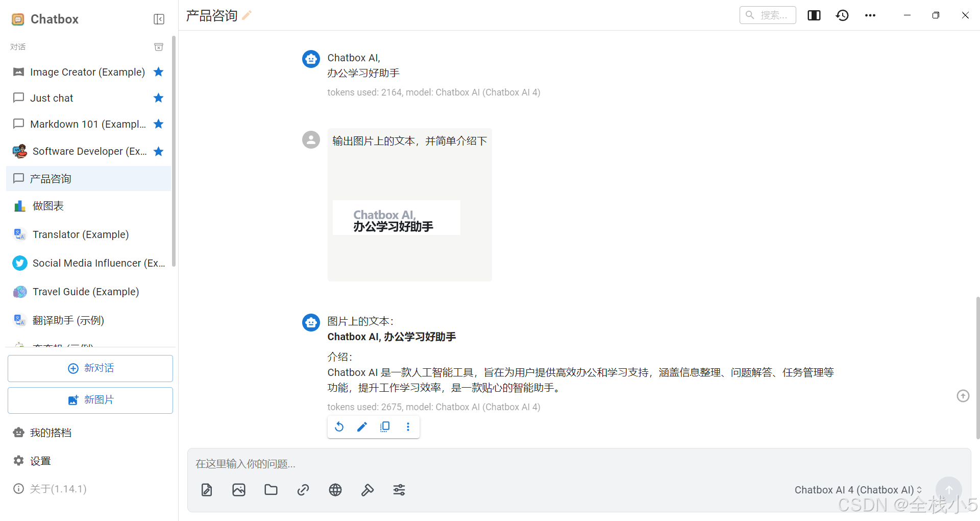980x521 pixels.
Task: Click the 搜索 search field
Action: (768, 15)
